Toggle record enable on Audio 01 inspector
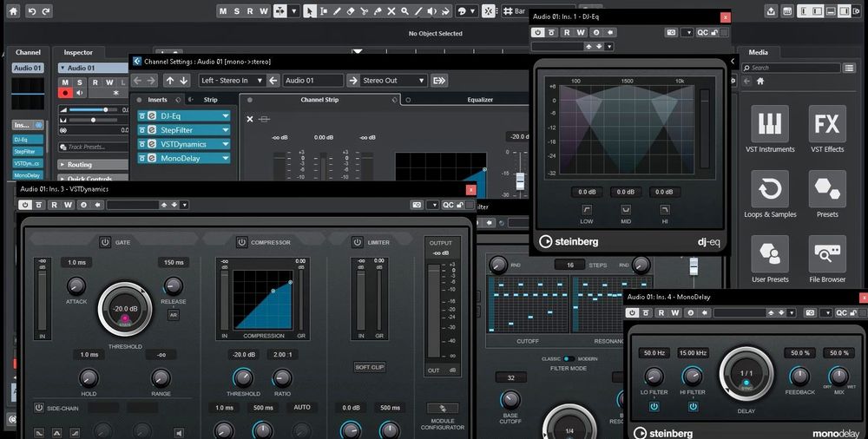 click(x=65, y=93)
